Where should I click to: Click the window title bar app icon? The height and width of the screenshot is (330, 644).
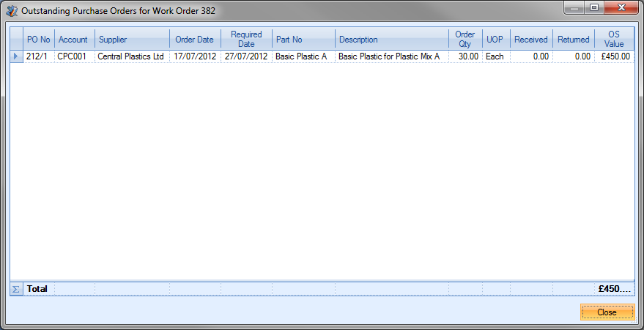pyautogui.click(x=12, y=11)
